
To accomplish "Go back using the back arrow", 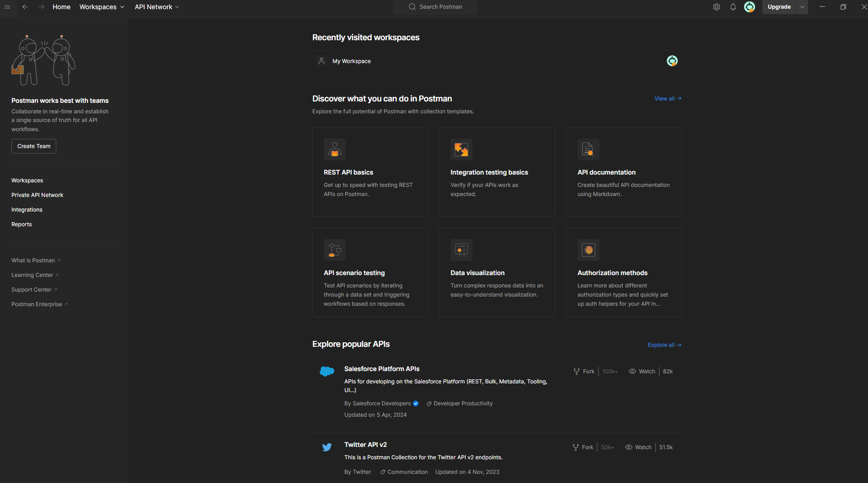I will [25, 7].
